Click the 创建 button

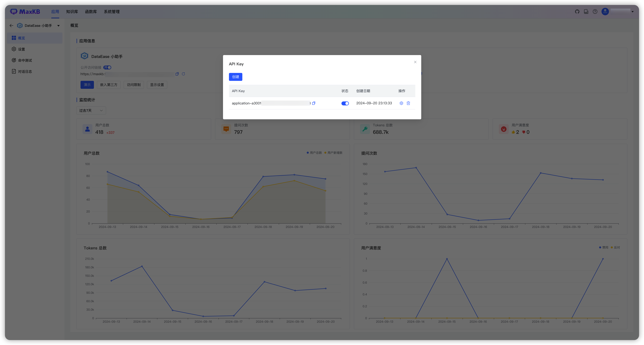point(236,77)
